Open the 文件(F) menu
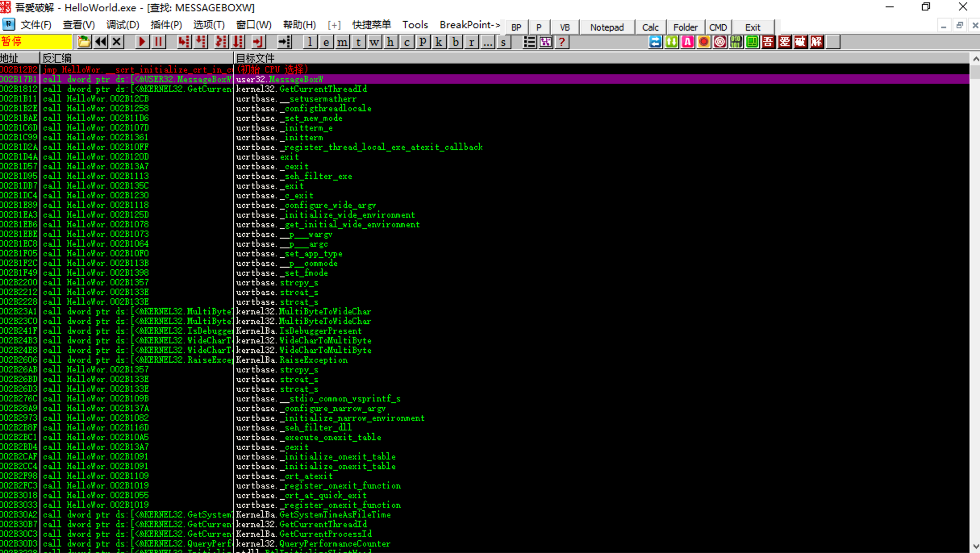The height and width of the screenshot is (553, 980). [36, 25]
